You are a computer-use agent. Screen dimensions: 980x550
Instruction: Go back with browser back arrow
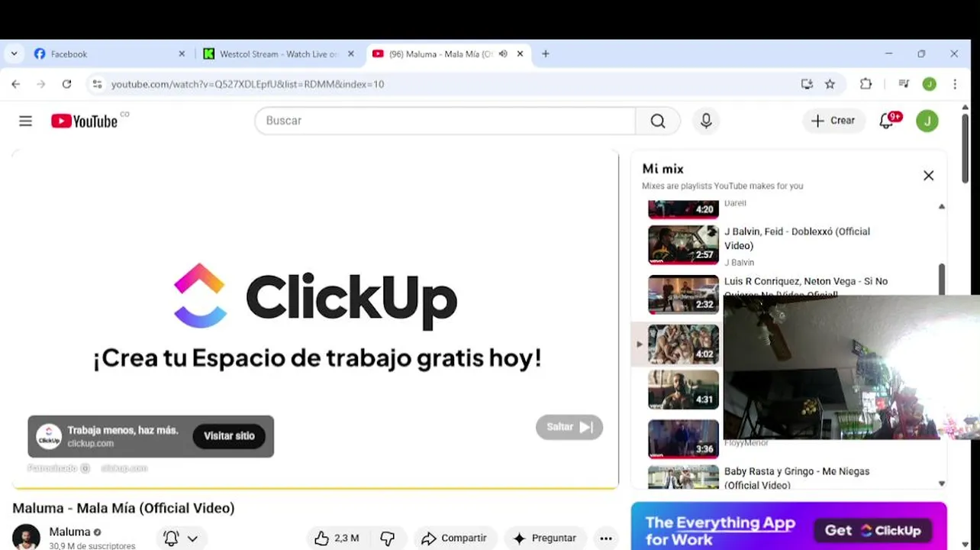click(16, 84)
